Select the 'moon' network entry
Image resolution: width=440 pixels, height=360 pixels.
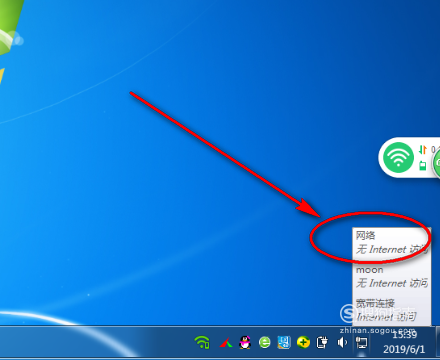pyautogui.click(x=369, y=270)
